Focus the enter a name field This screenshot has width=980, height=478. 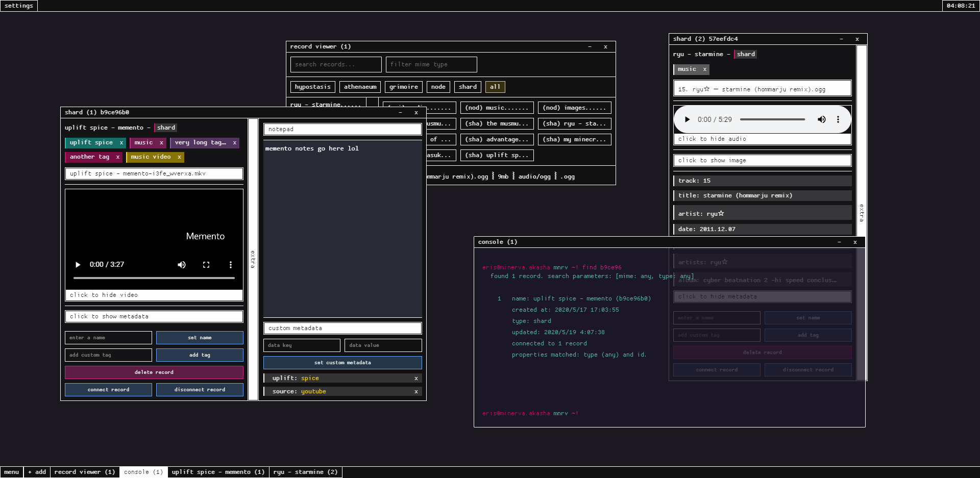(108, 338)
